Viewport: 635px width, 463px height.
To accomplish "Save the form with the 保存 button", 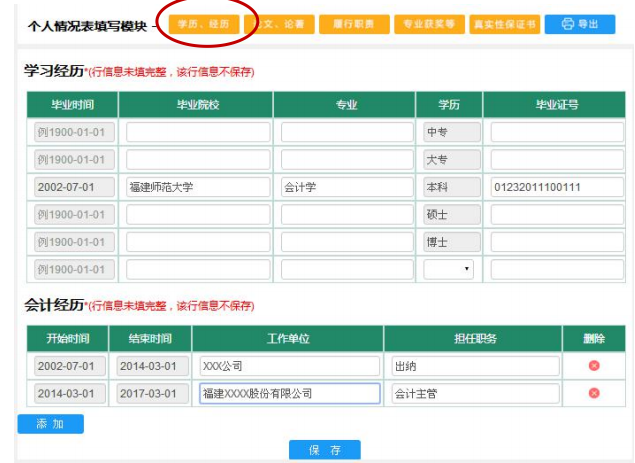I will [324, 450].
